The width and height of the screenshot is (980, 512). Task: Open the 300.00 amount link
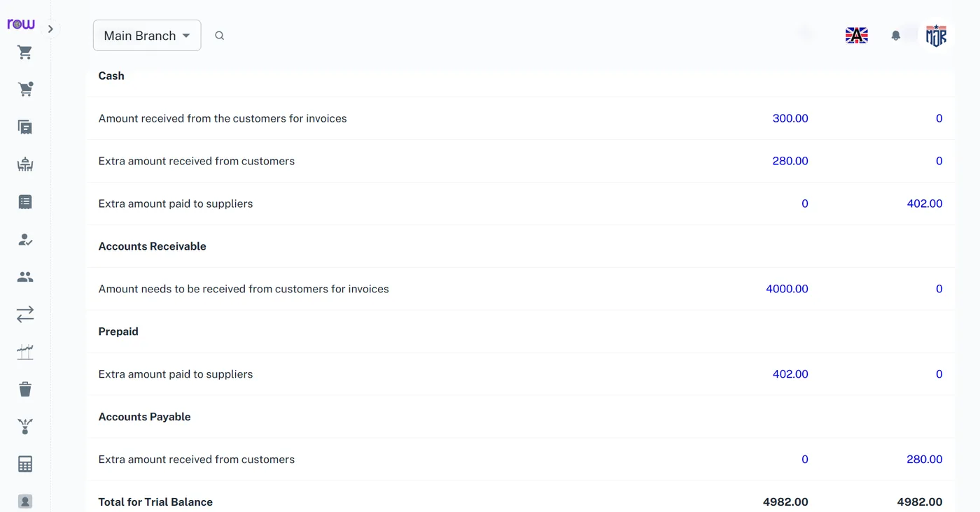[x=790, y=119]
